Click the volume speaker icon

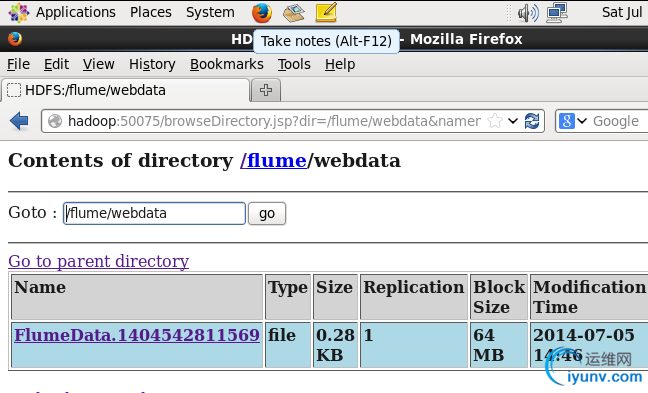click(x=528, y=13)
